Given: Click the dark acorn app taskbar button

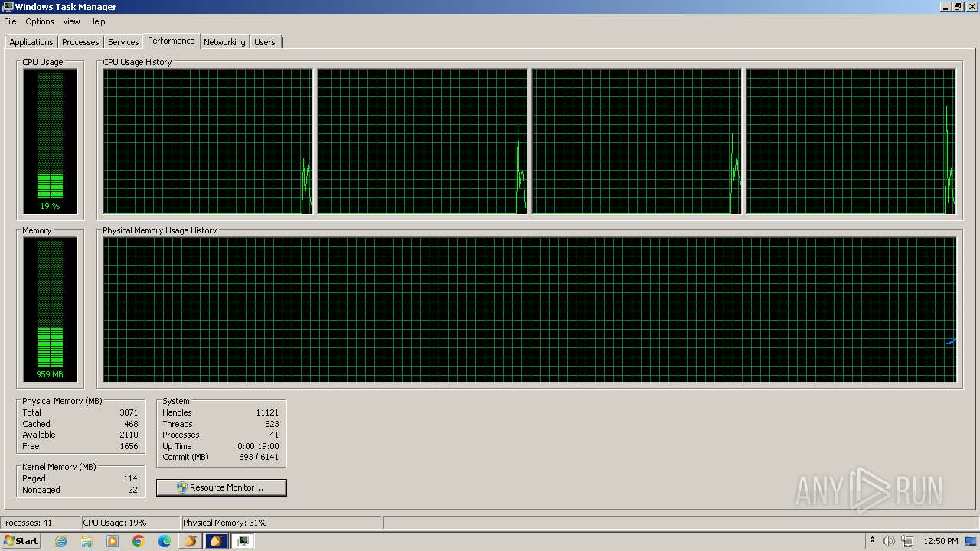Looking at the screenshot, I should tap(217, 541).
